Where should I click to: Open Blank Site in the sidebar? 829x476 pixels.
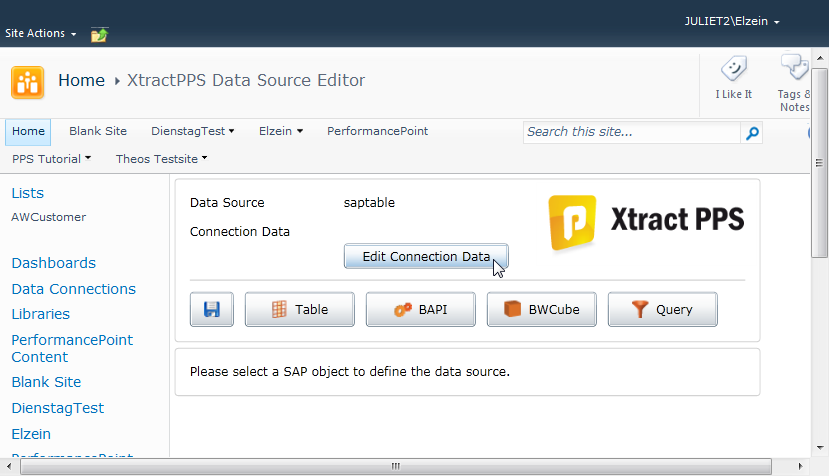(x=46, y=382)
